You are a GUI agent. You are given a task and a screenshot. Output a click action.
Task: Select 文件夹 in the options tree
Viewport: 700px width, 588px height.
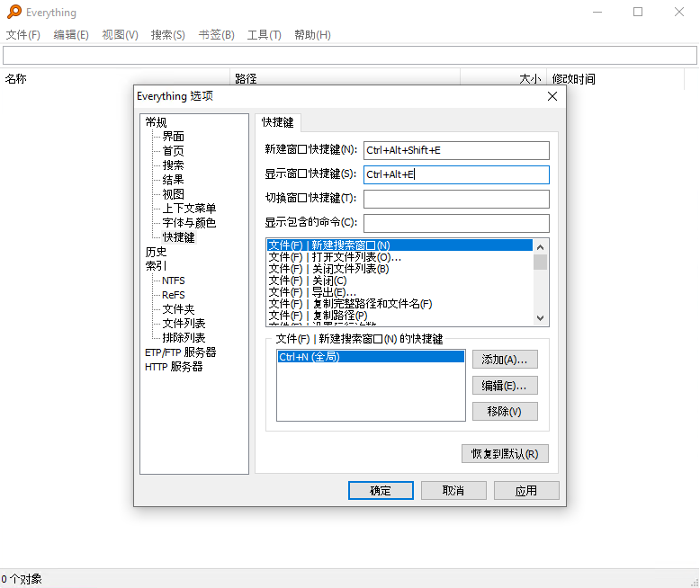pos(178,309)
